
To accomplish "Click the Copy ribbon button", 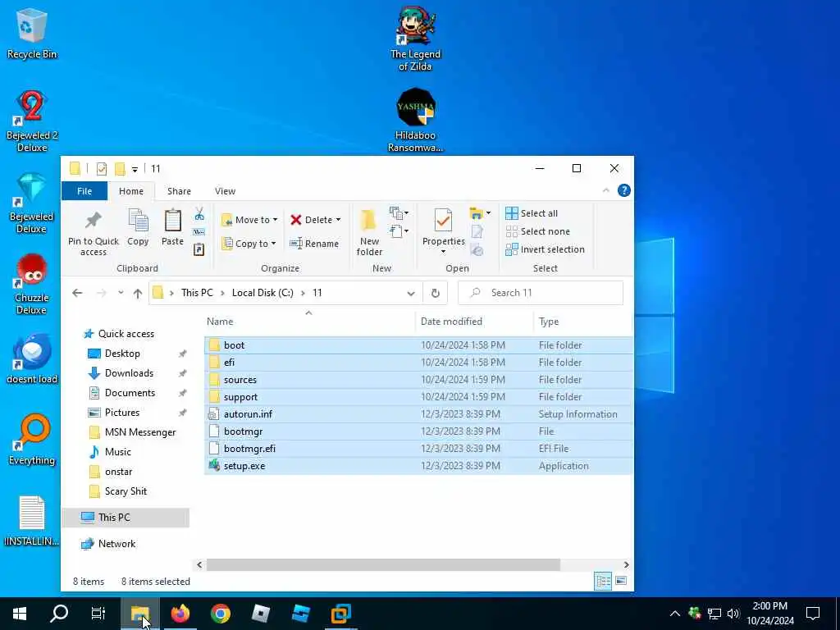I will pos(138,228).
